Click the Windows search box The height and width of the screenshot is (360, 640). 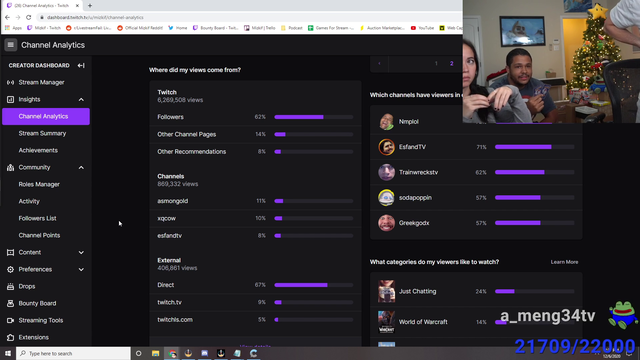73,353
